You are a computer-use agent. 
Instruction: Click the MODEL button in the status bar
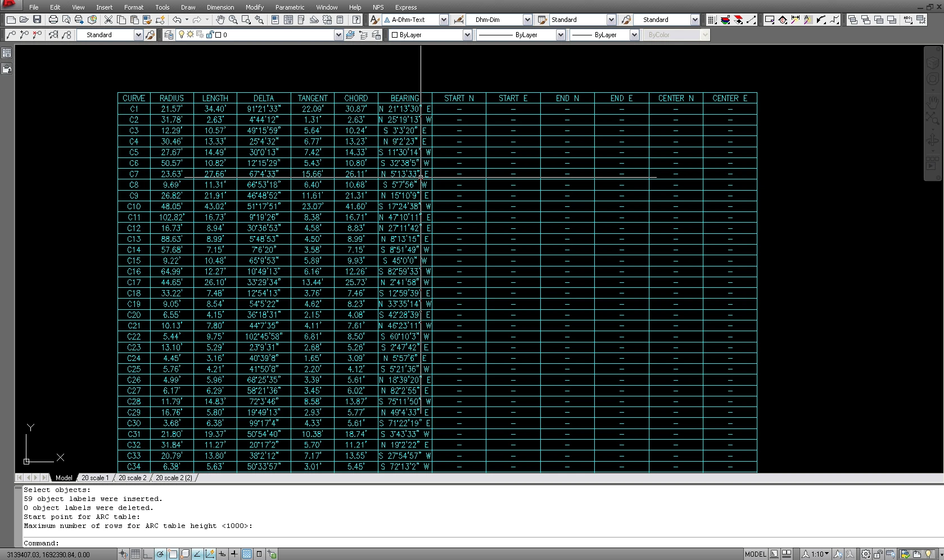[x=756, y=554]
